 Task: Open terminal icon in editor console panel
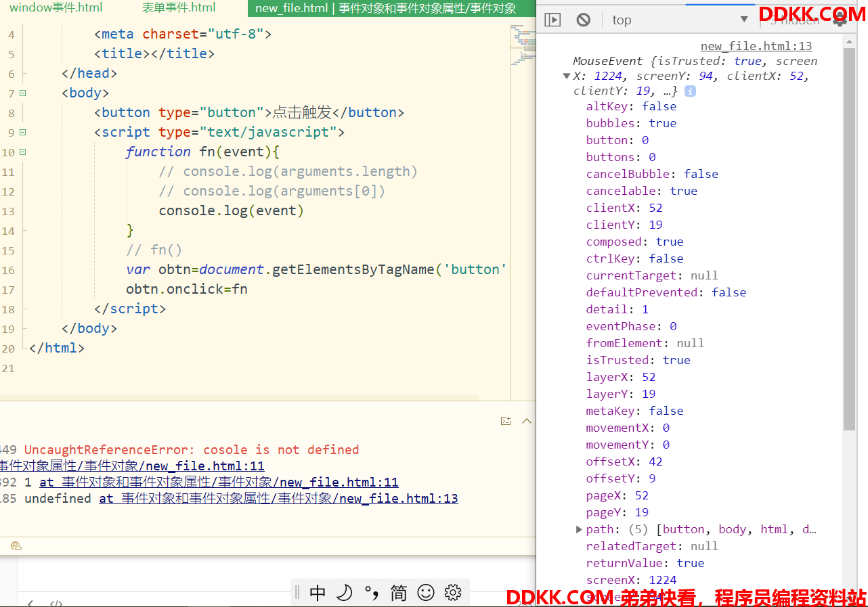click(x=505, y=421)
